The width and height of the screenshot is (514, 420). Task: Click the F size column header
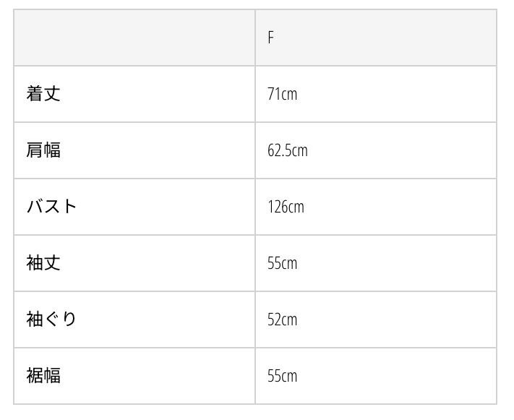(271, 38)
